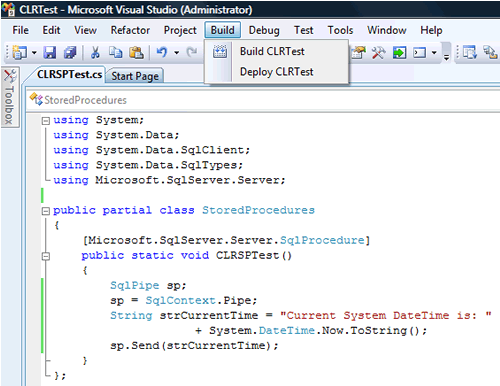Click the New Project toolbar icon
Image resolution: width=500 pixels, height=386 pixels.
20,53
